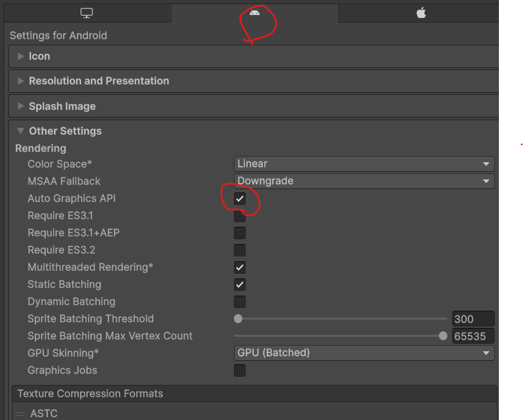523x420 pixels.
Task: Collapse the Other Settings section
Action: tap(65, 131)
